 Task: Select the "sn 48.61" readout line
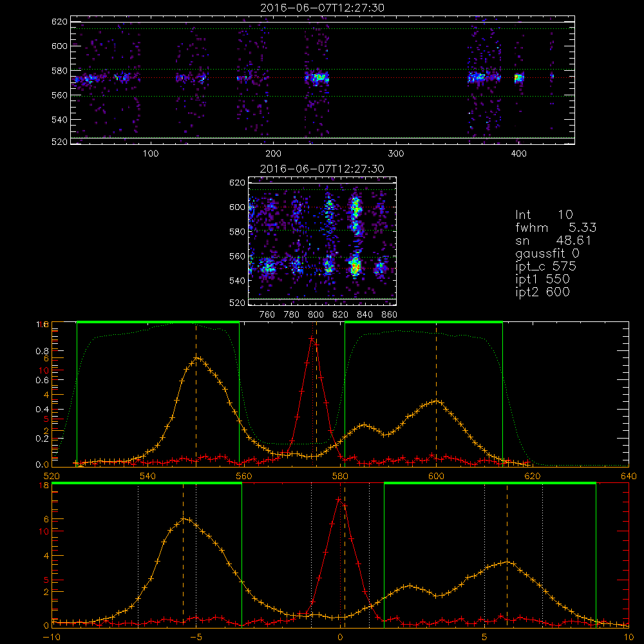[x=553, y=240]
